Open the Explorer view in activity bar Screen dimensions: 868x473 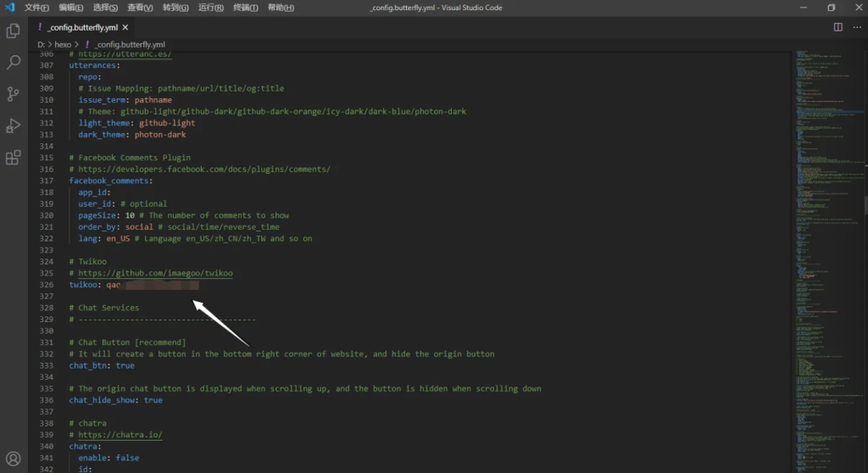[x=13, y=31]
